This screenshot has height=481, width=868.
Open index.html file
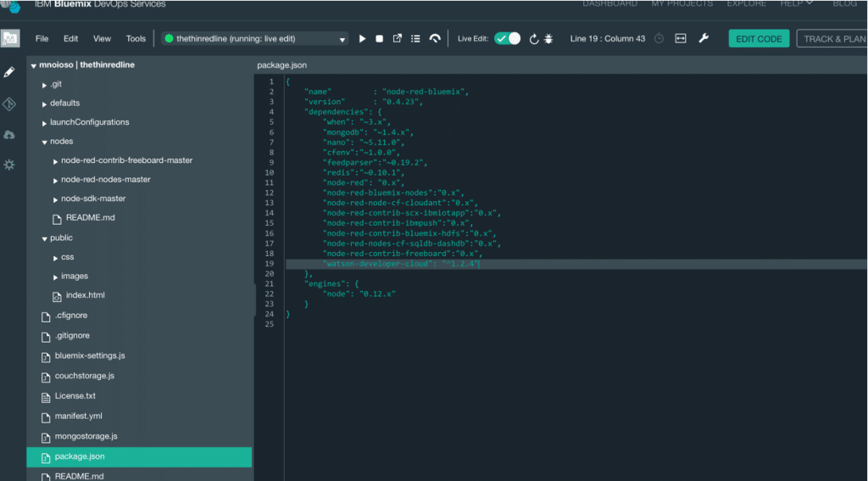86,295
